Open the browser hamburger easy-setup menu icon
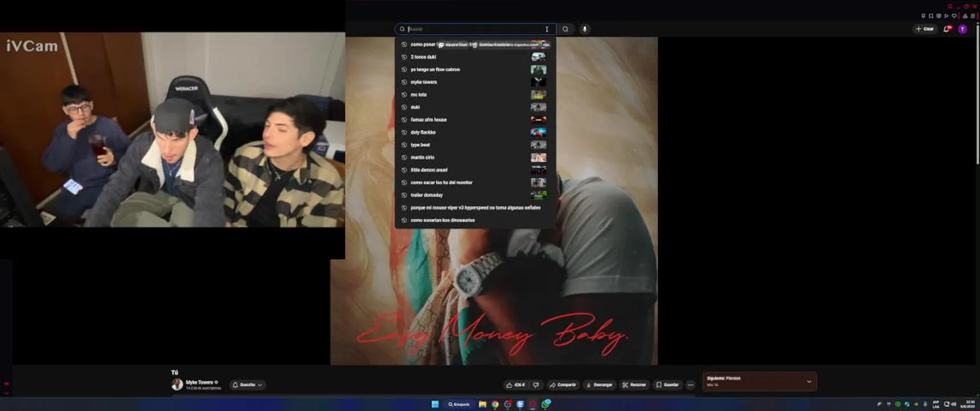Image resolution: width=980 pixels, height=411 pixels. (973, 16)
